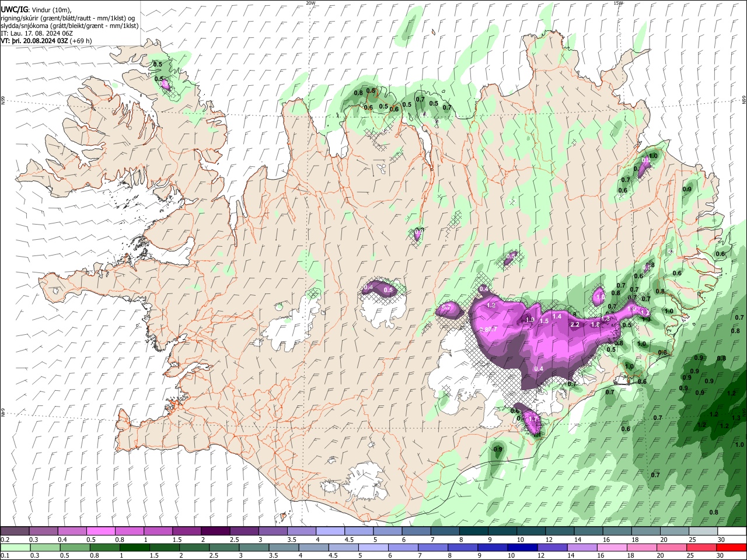Click the "20W" longitude label at top
This screenshot has width=747, height=560.
(x=311, y=3)
